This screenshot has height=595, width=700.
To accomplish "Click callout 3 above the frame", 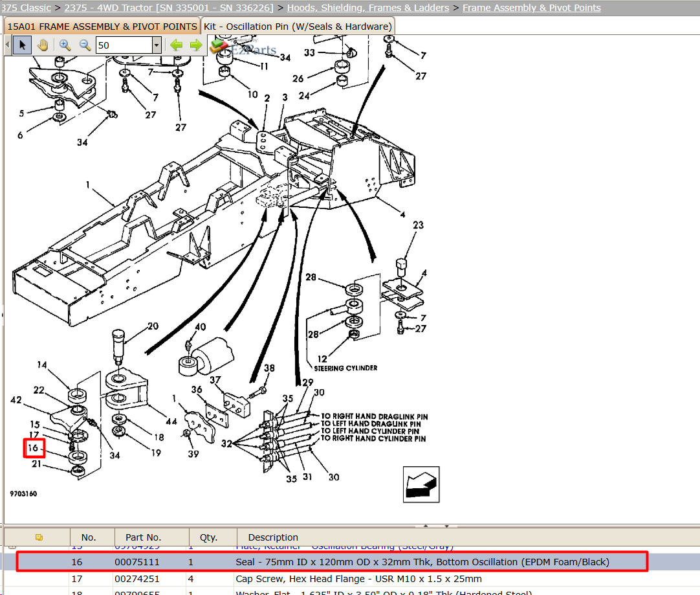I will pyautogui.click(x=285, y=97).
